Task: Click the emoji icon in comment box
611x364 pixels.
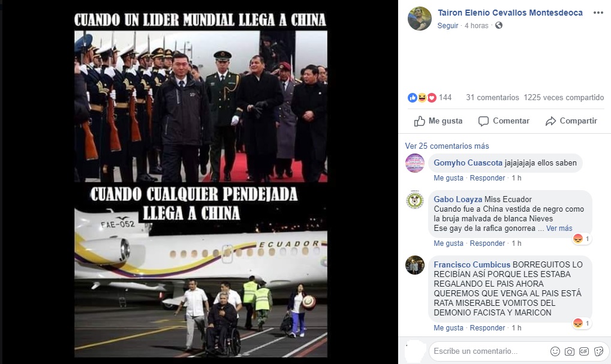Action: click(555, 351)
